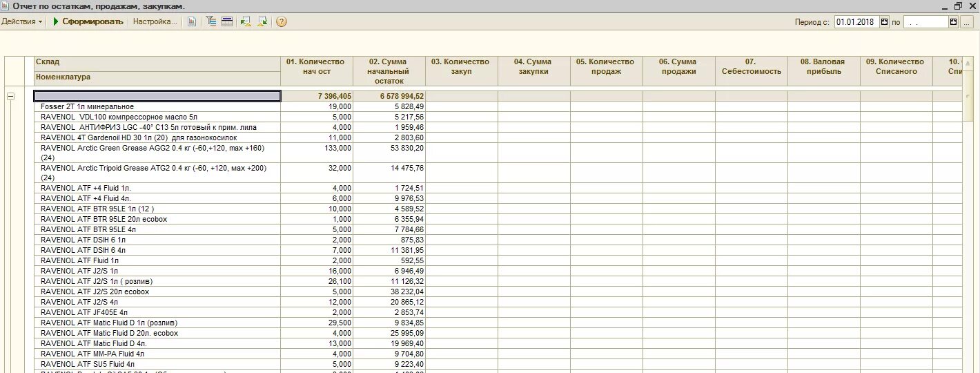The width and height of the screenshot is (980, 373).
Task: Select the total sum cell 6 578 994,52
Action: (x=389, y=96)
